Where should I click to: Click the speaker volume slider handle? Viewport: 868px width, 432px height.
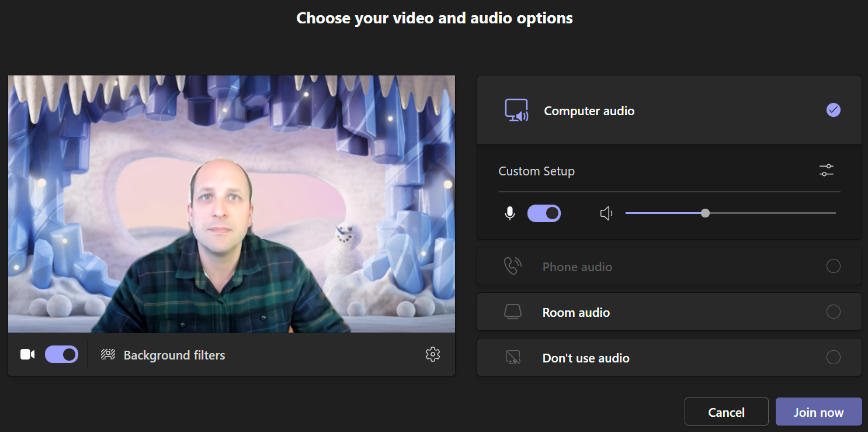tap(706, 213)
